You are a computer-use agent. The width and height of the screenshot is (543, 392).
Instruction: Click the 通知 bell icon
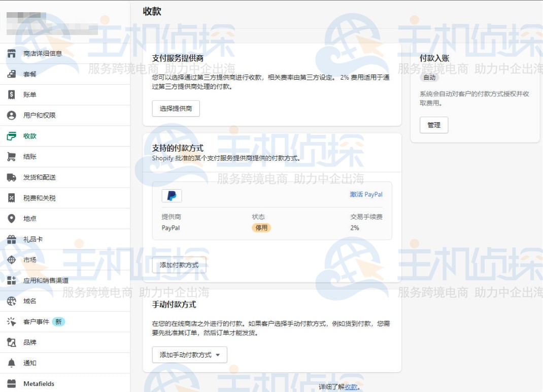12,363
